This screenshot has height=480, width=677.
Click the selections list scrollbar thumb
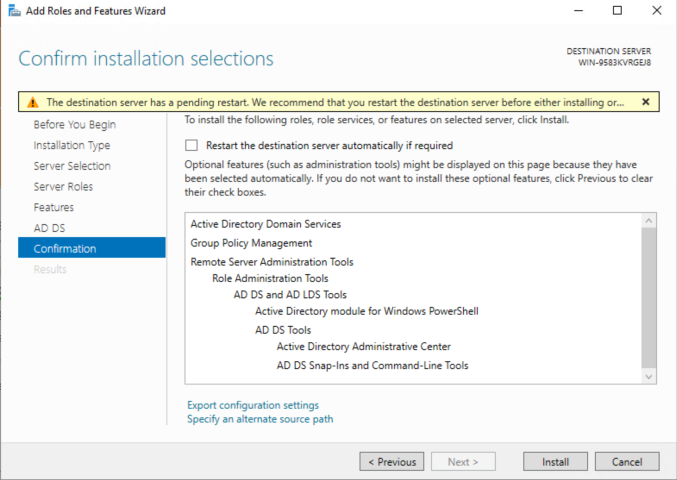click(649, 298)
